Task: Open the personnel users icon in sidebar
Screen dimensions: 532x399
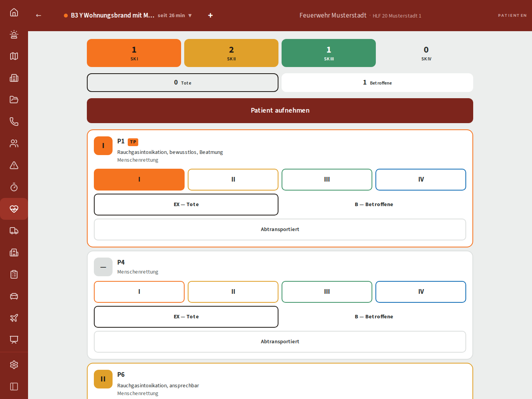Action: pyautogui.click(x=14, y=143)
